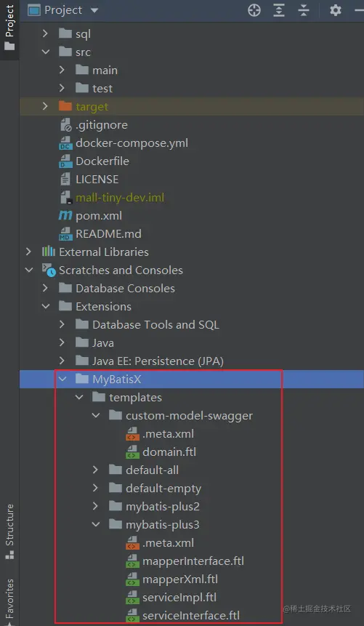Select the Dockerfile file name
Viewport: 364px width, 626px height.
click(102, 161)
